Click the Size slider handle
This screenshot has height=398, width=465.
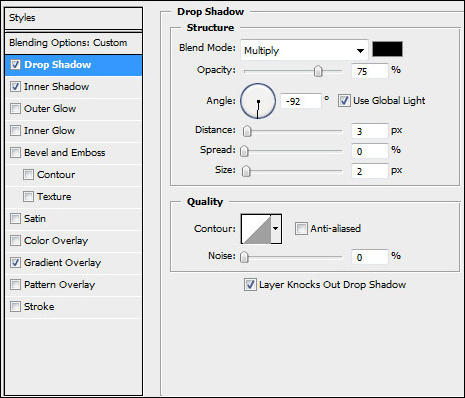[x=246, y=171]
